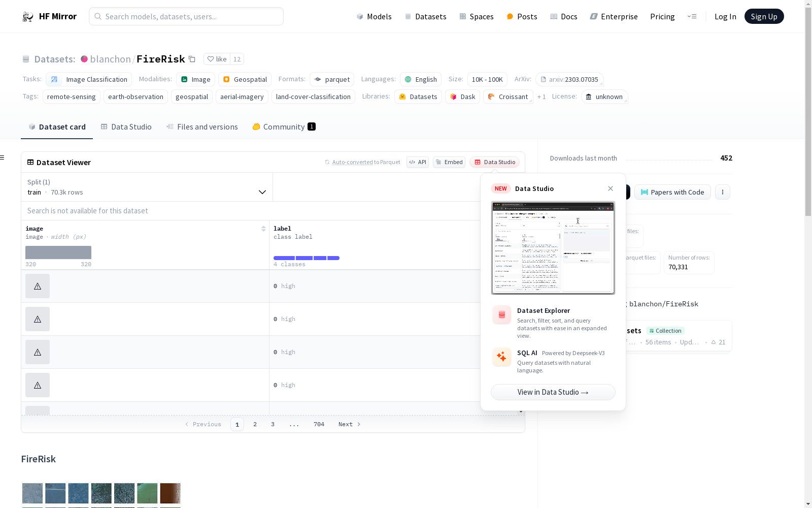Jump to page 704
Viewport: 812px width, 508px height.
click(x=319, y=424)
